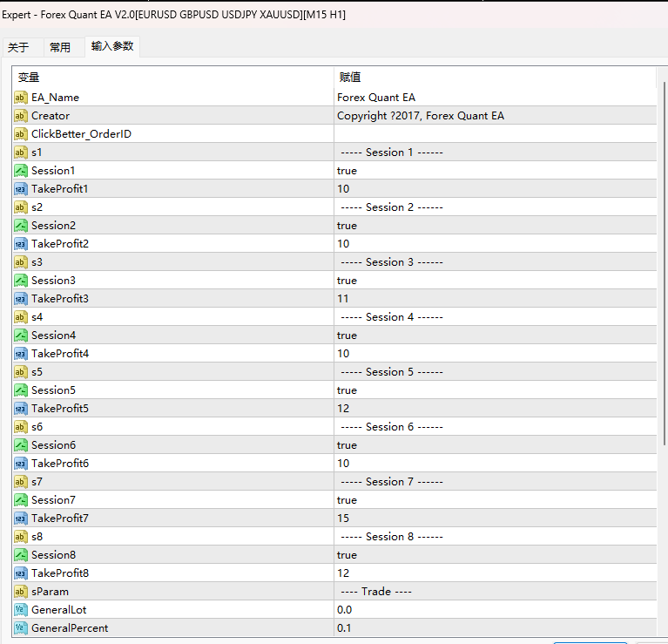The image size is (668, 644).
Task: Click the double icon beside GeneralPercent
Action: click(20, 628)
